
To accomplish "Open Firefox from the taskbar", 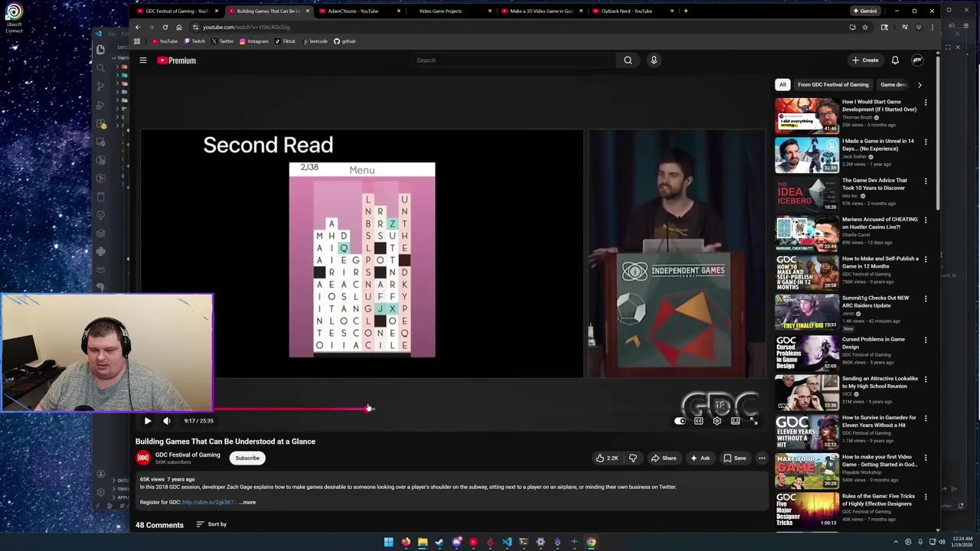I will click(406, 542).
